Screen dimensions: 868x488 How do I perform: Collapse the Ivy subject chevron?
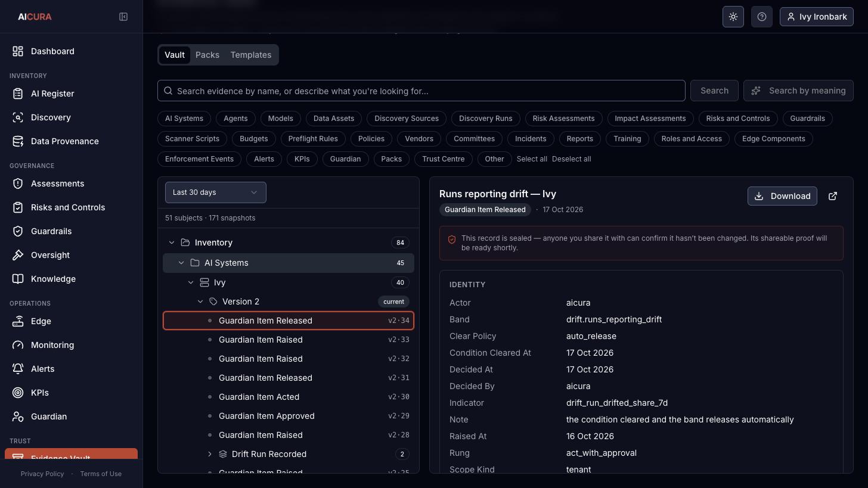pyautogui.click(x=191, y=282)
